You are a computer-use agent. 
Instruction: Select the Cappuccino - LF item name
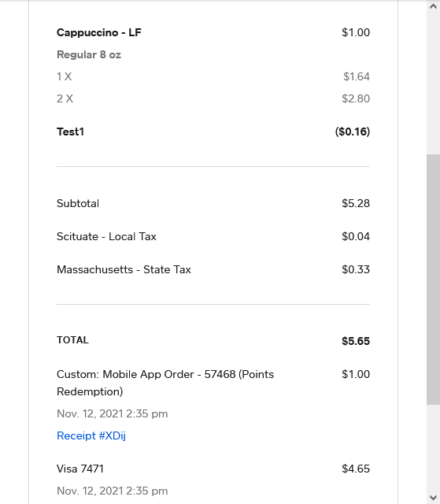point(99,32)
